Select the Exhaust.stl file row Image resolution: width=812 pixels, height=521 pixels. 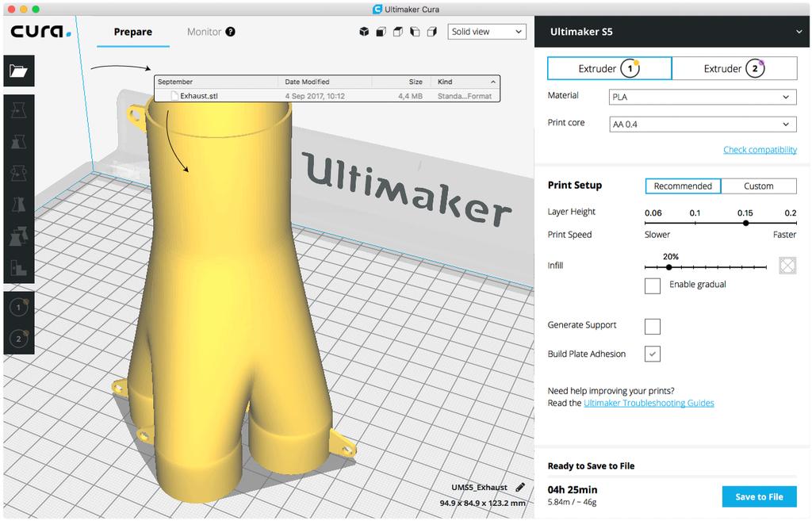pos(327,96)
